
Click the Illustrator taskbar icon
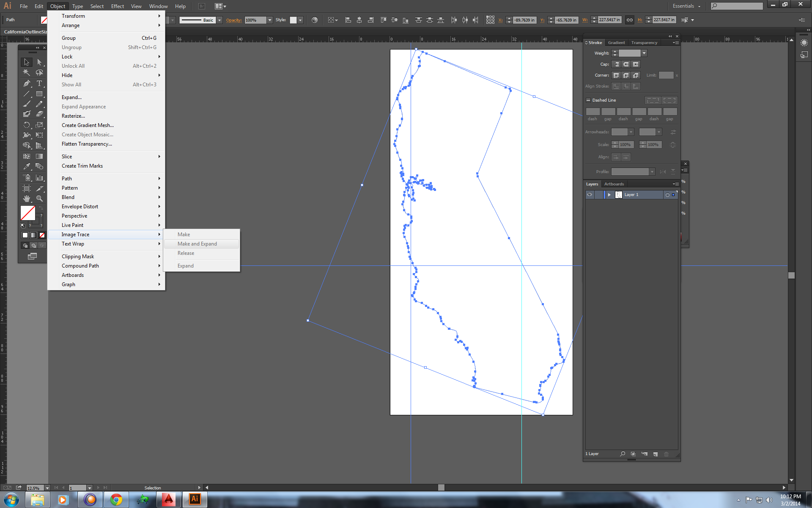click(x=195, y=499)
